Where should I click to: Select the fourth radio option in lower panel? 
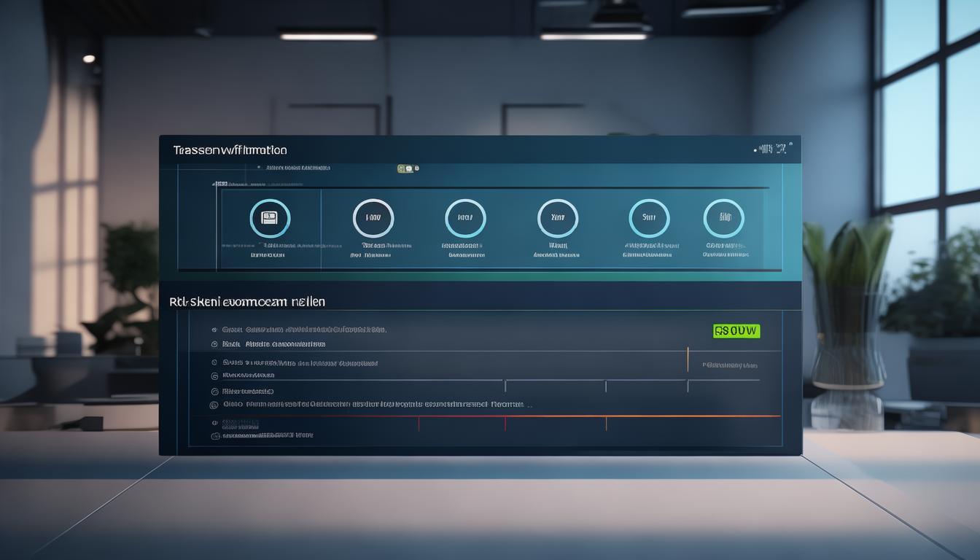214,376
